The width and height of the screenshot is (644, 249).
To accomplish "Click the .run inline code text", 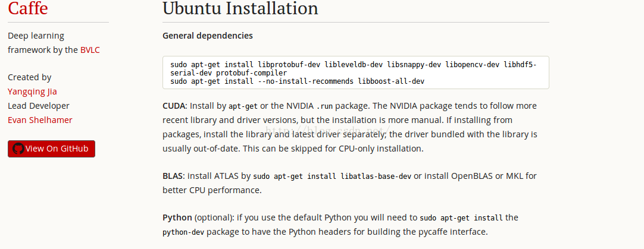I will coord(324,106).
